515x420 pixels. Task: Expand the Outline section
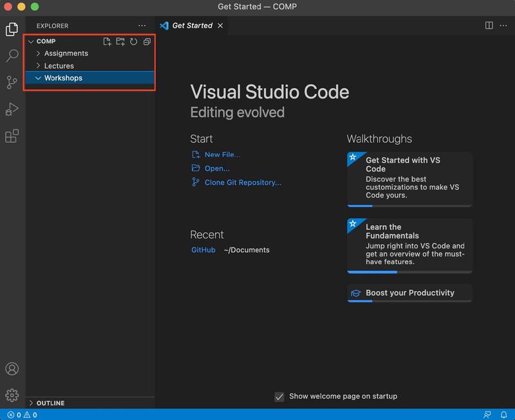pos(50,403)
